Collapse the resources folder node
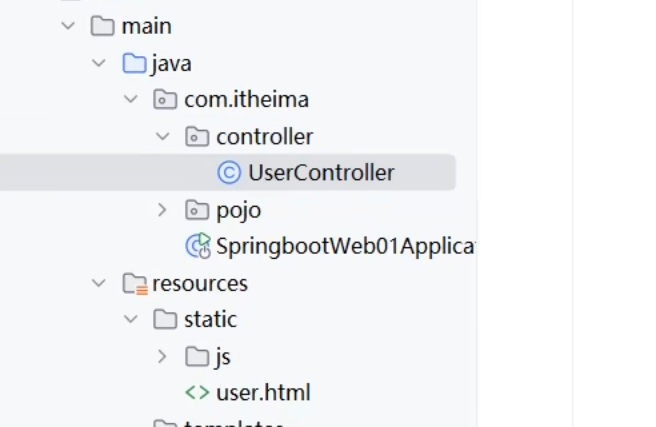The width and height of the screenshot is (656, 427). pos(99,284)
